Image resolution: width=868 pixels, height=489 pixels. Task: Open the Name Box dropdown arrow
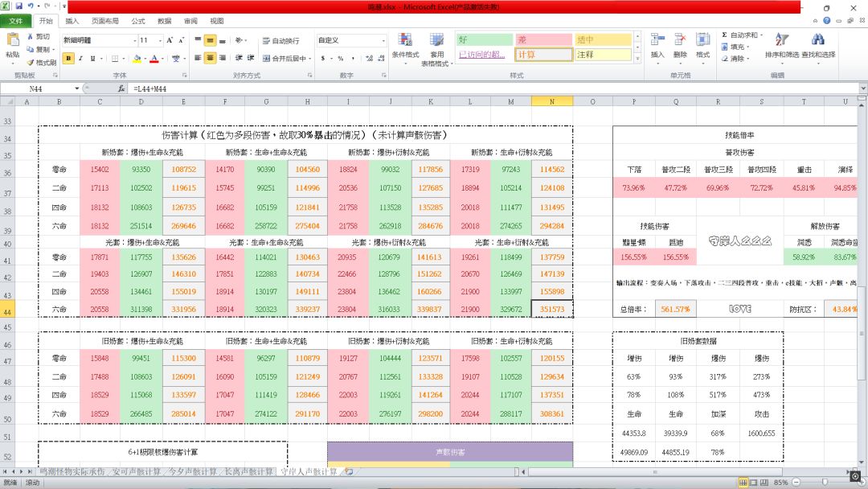click(x=77, y=88)
